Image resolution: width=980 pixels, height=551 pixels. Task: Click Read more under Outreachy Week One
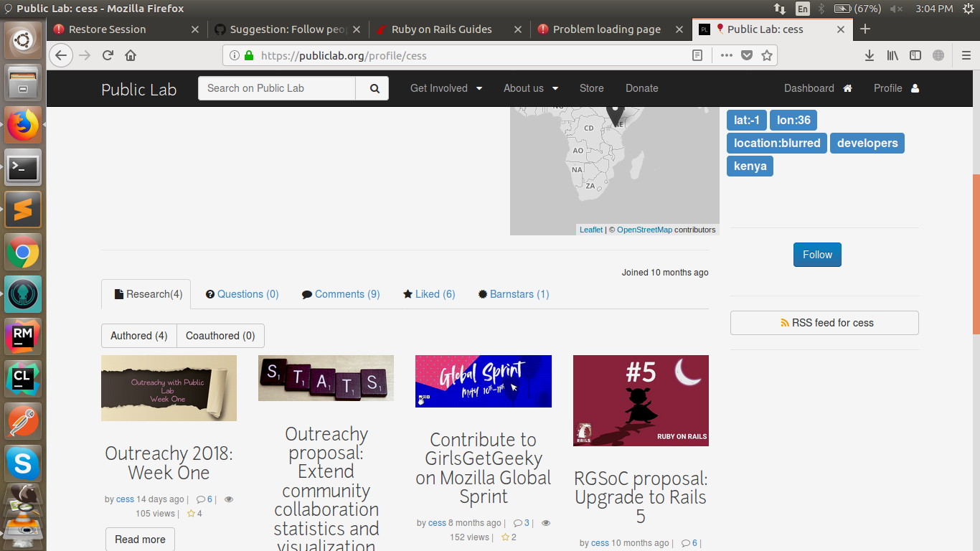140,540
